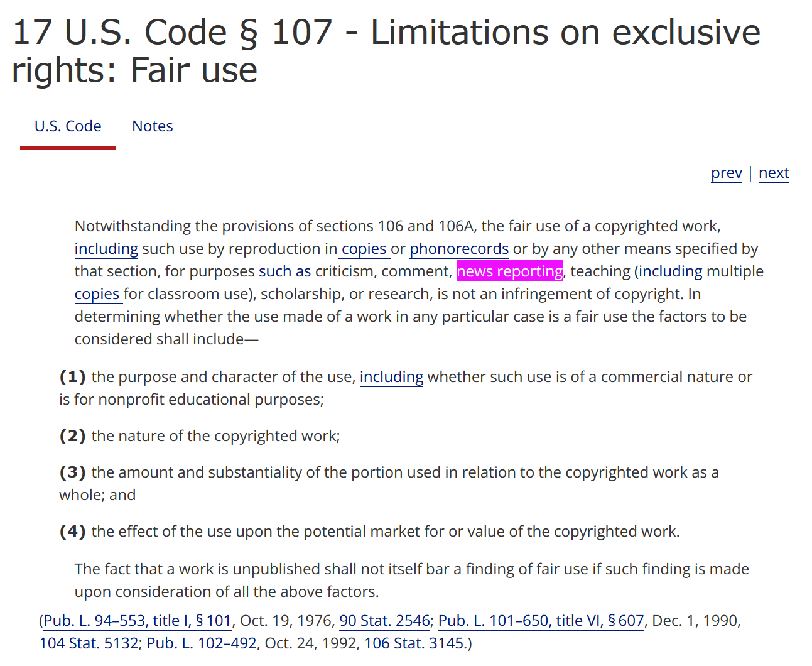The height and width of the screenshot is (666, 812).
Task: Click 'considered shall include—' text
Action: pyautogui.click(x=166, y=339)
